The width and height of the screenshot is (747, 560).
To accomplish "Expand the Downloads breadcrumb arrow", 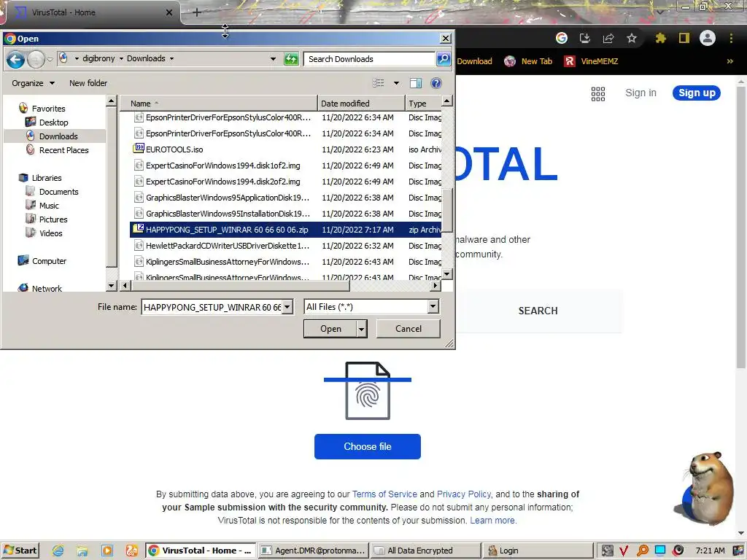I will pos(171,58).
